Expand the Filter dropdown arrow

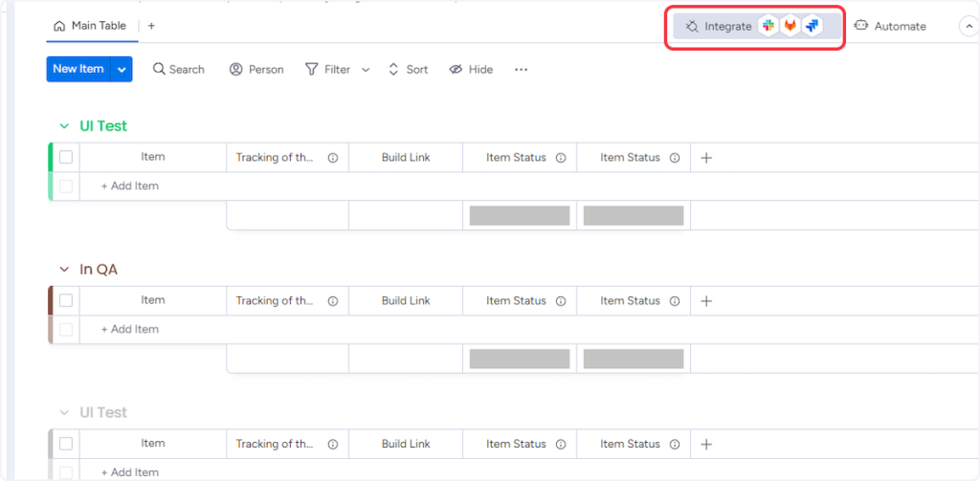(366, 70)
